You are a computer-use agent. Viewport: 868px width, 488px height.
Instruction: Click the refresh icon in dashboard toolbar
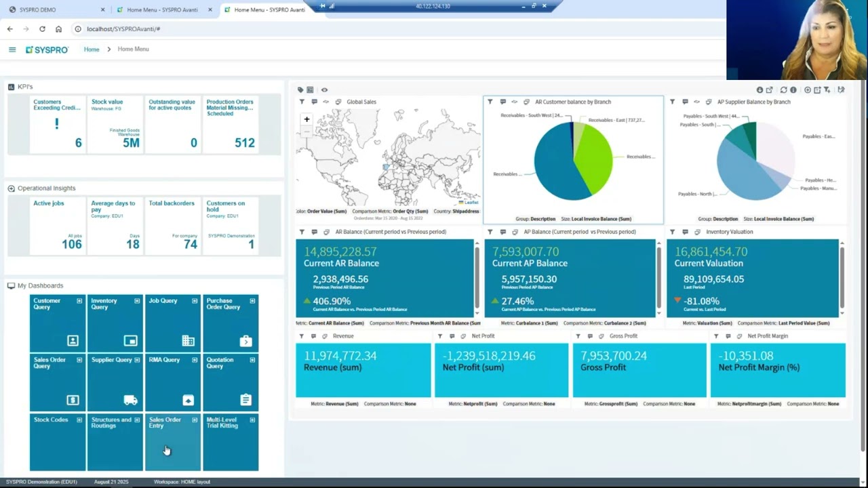tap(783, 89)
